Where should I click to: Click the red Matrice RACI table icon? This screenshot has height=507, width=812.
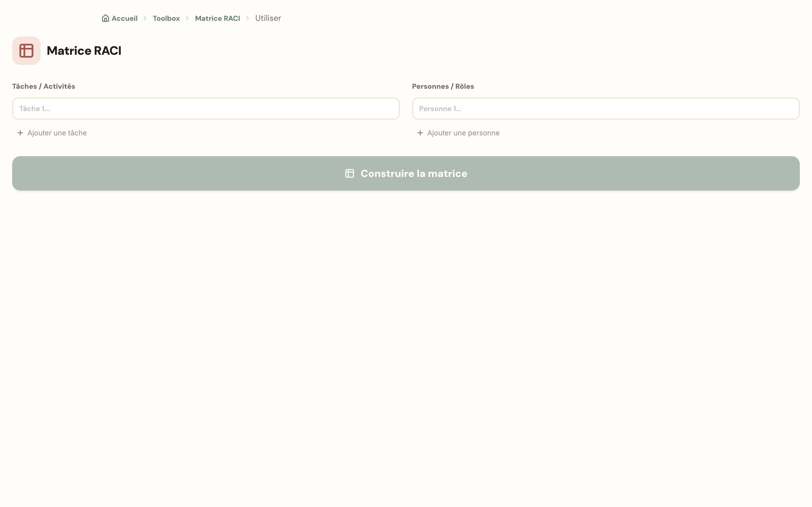coord(26,51)
